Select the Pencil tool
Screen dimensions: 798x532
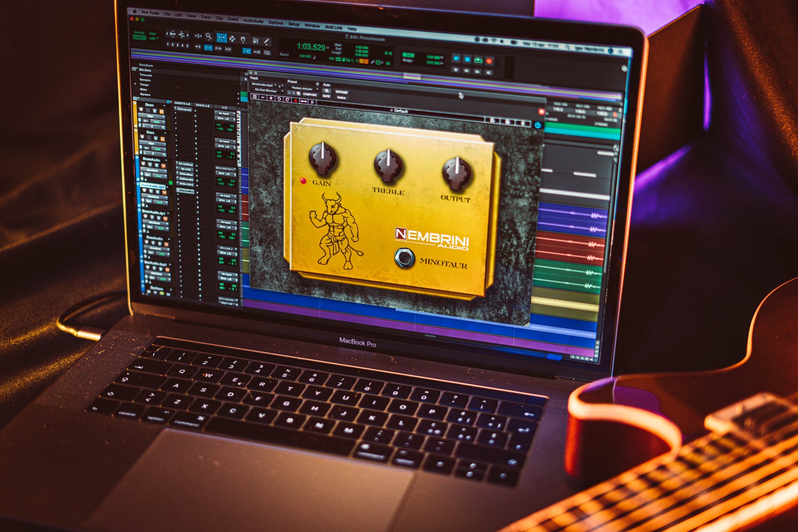point(266,42)
